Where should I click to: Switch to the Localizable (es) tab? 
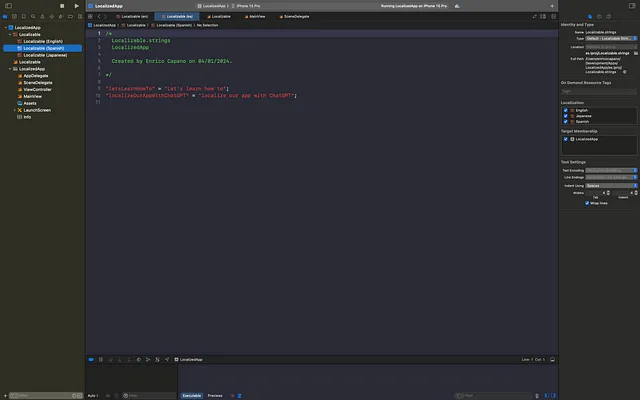click(x=177, y=17)
